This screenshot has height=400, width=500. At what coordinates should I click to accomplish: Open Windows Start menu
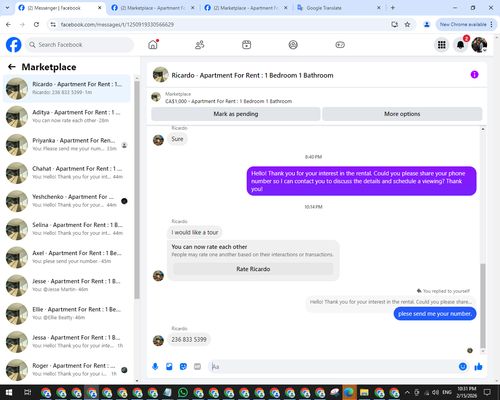[9, 392]
